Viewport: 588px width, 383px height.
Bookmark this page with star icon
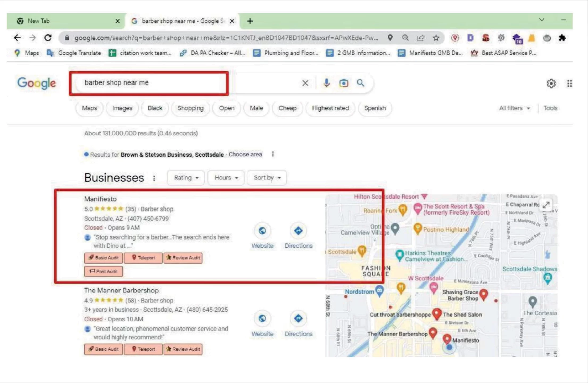click(x=436, y=38)
